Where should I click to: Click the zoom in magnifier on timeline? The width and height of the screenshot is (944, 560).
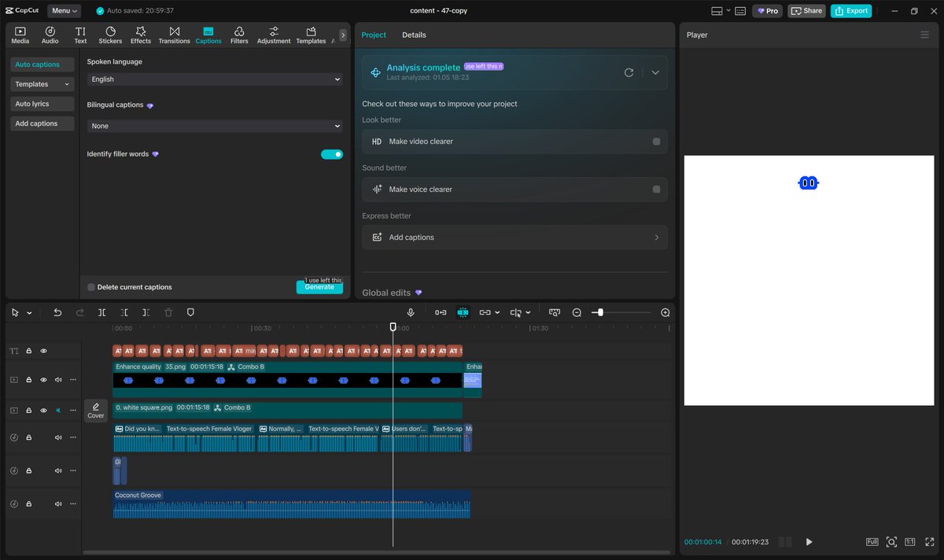[x=666, y=312]
